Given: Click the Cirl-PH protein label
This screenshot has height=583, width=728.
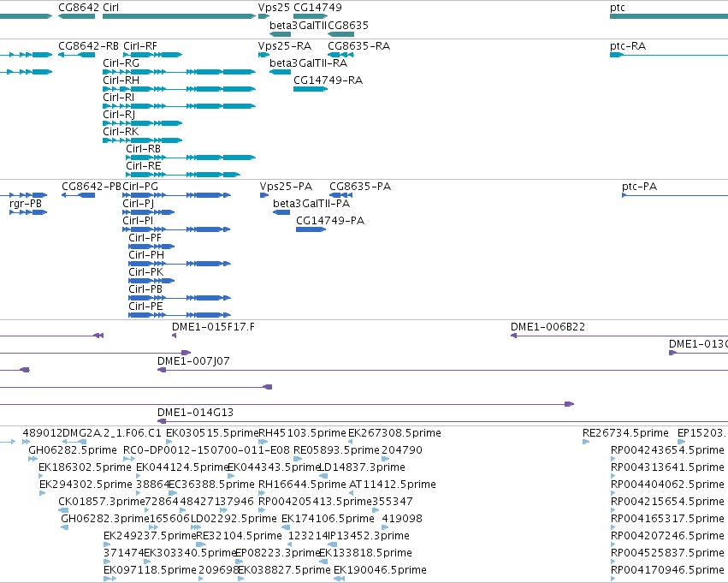Looking at the screenshot, I should coord(146,255).
